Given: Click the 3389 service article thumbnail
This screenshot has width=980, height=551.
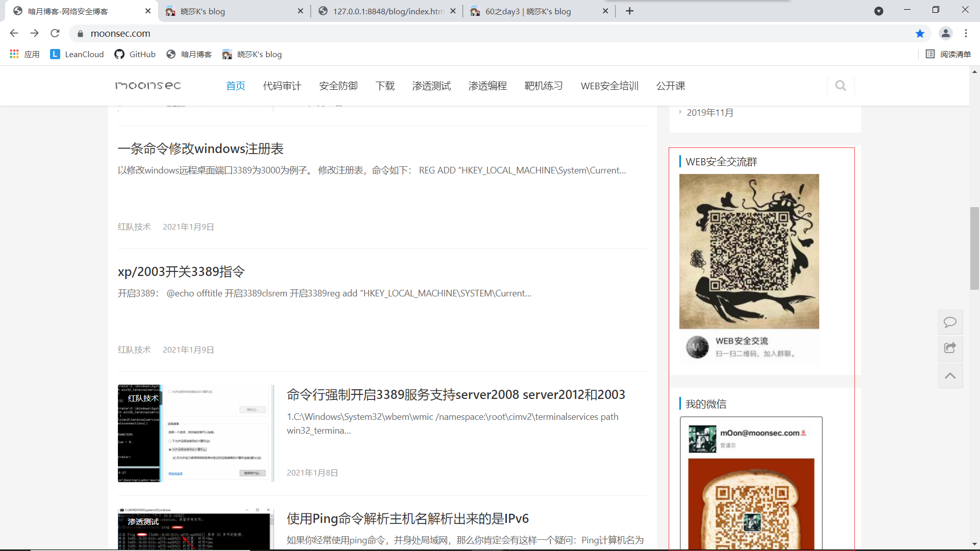Looking at the screenshot, I should (196, 433).
